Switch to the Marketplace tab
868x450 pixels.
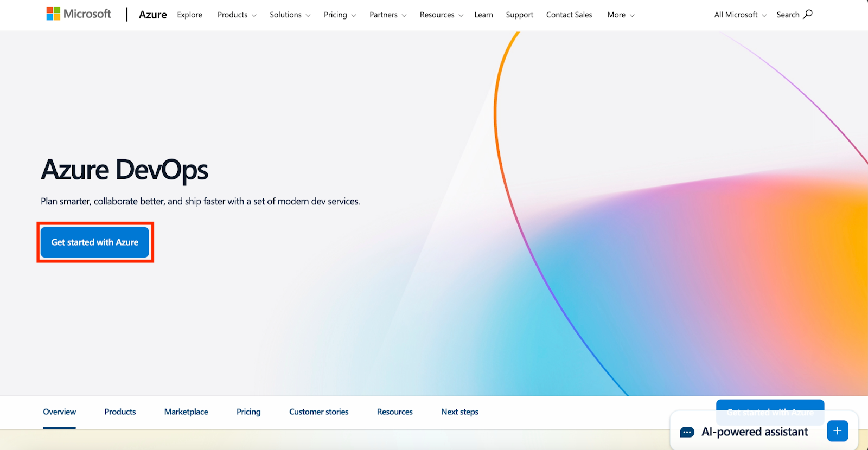point(186,412)
